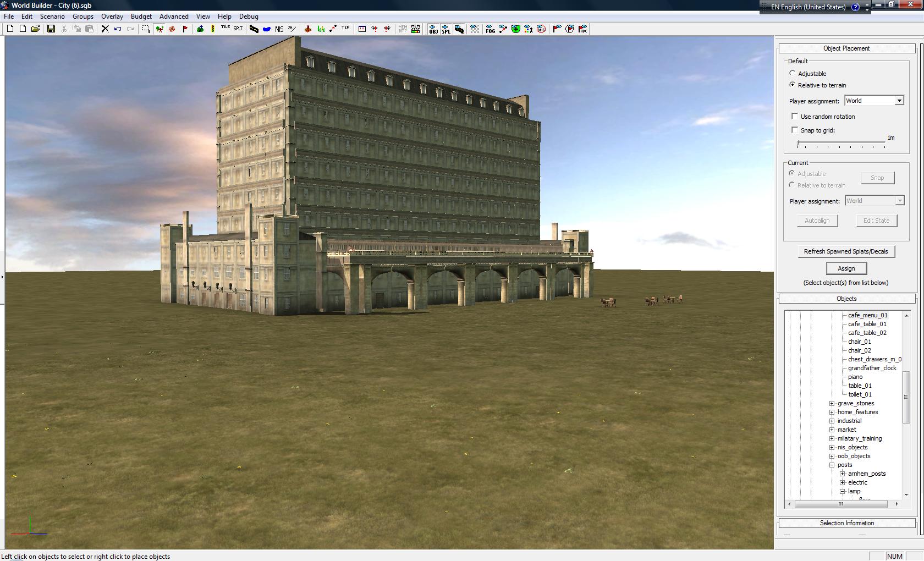Enable Use random rotation checkbox
The width and height of the screenshot is (924, 561).
[795, 116]
